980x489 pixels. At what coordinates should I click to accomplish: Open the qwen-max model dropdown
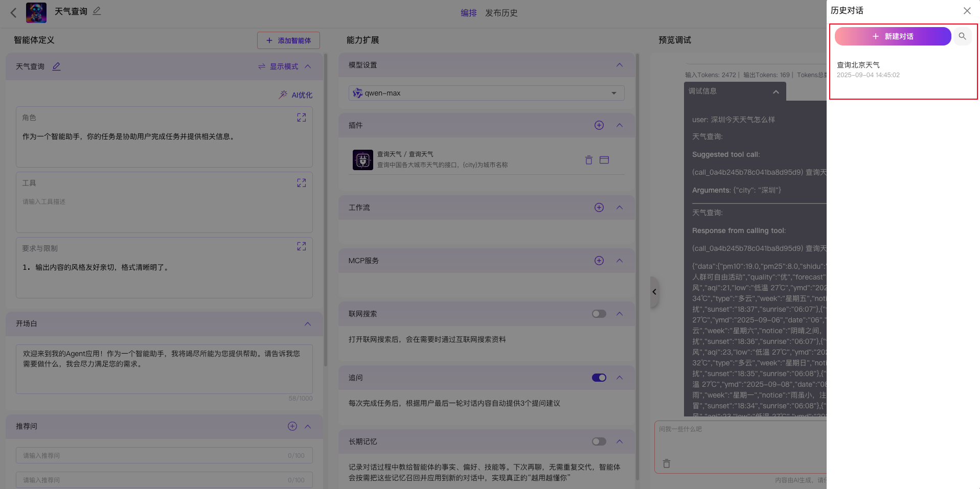click(486, 93)
